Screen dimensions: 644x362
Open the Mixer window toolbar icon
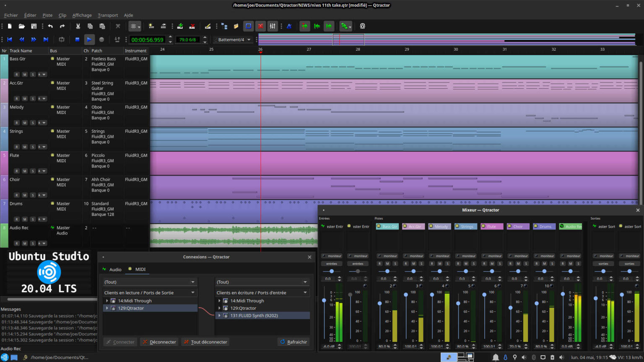coord(273,26)
